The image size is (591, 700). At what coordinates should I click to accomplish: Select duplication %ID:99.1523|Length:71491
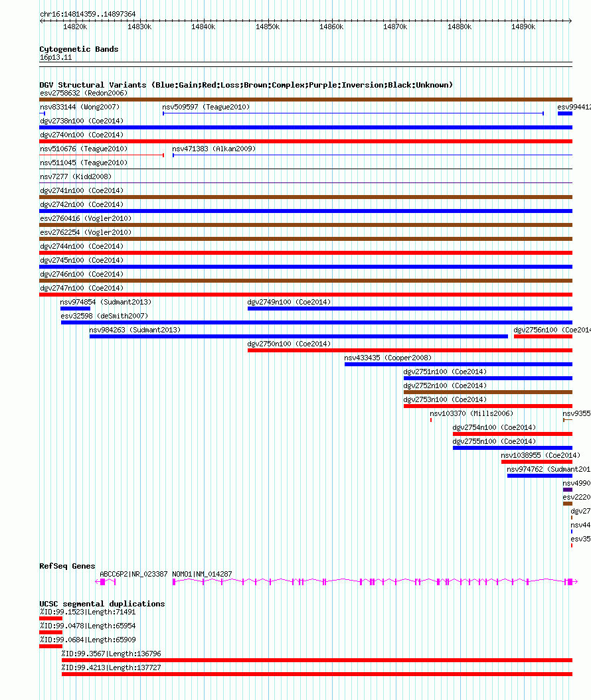pos(88,612)
